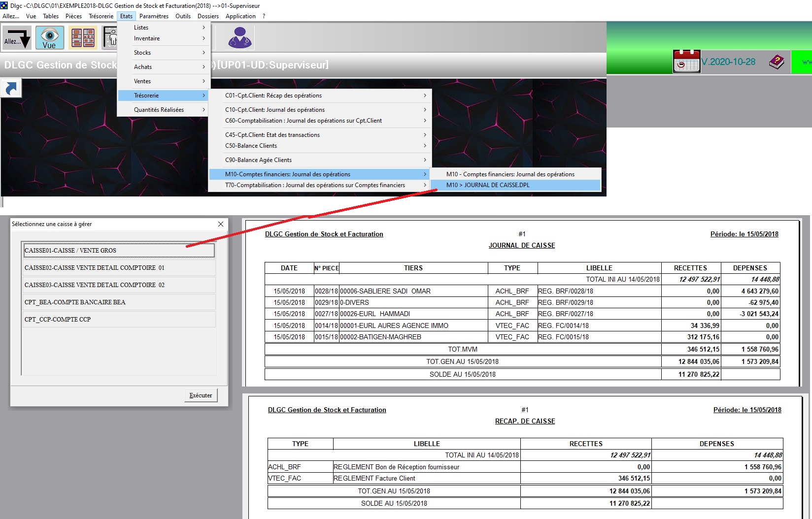Click the top DLGC Gestion de Stock et Facturation heading
Image resolution: width=812 pixels, height=519 pixels.
[324, 234]
